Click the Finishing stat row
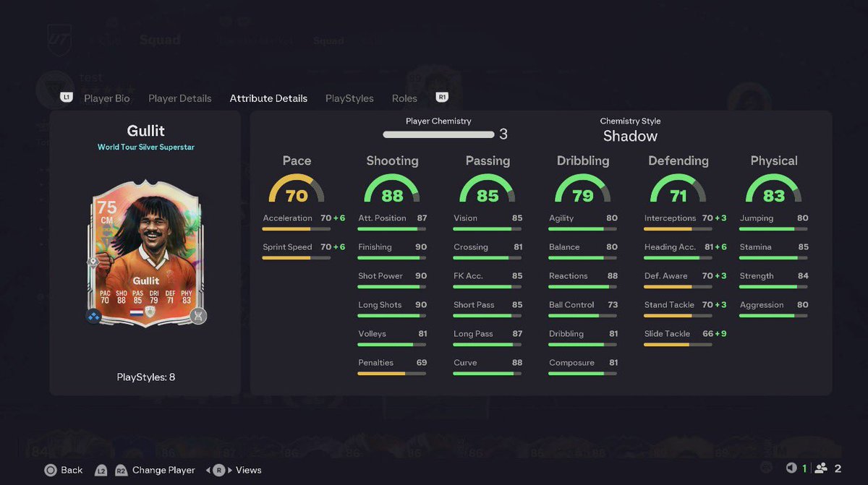This screenshot has width=868, height=485. (392, 250)
